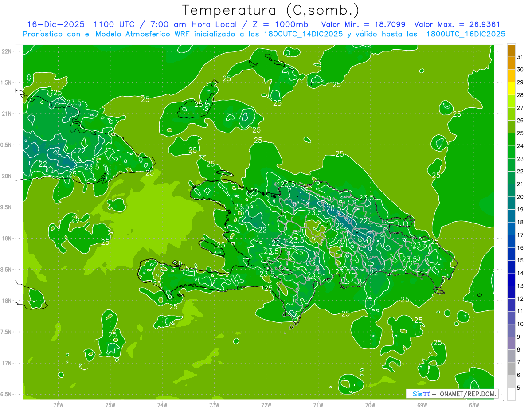
Task: Click the '9.5N' latitude axis label
Action: [7, 207]
